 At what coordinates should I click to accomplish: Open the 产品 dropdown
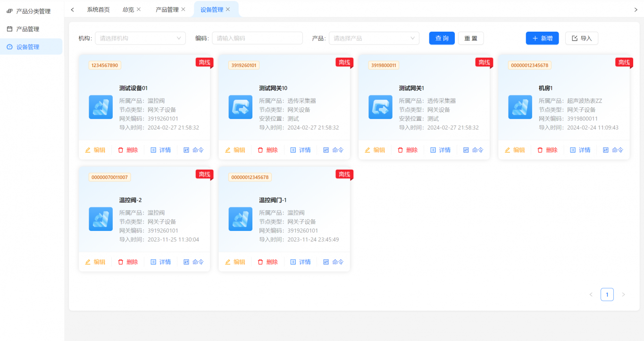tap(374, 38)
